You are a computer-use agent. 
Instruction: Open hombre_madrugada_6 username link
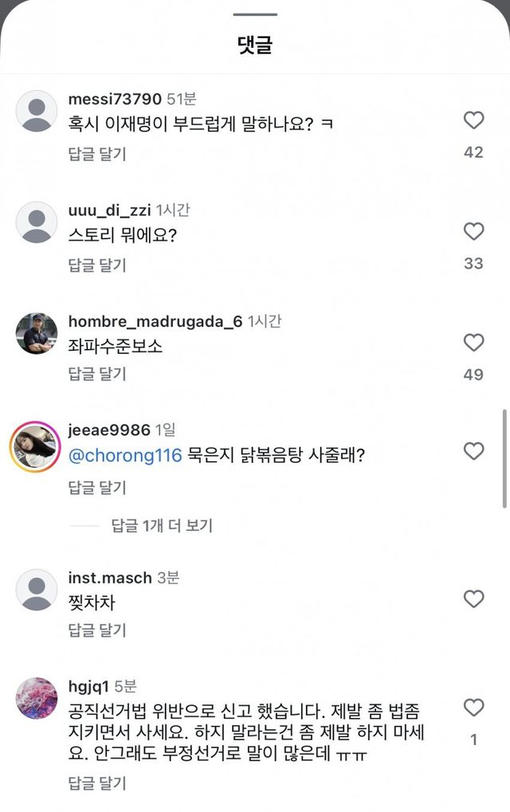coord(155,322)
